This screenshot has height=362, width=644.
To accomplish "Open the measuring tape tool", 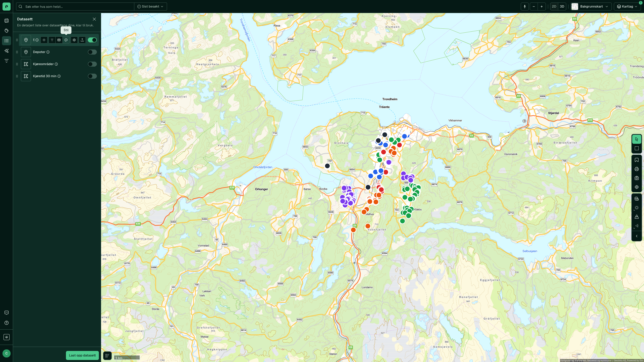I will tap(636, 199).
